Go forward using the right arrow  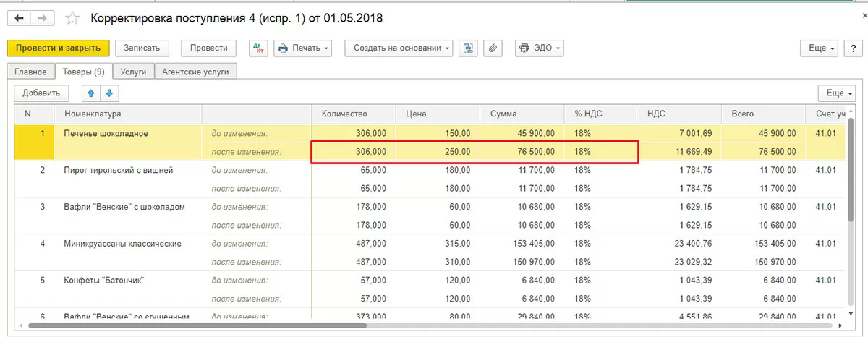42,18
